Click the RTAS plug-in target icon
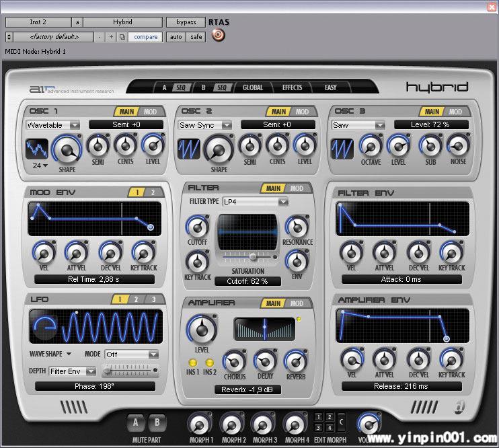Viewport: 499px width, 448px height. pos(218,36)
